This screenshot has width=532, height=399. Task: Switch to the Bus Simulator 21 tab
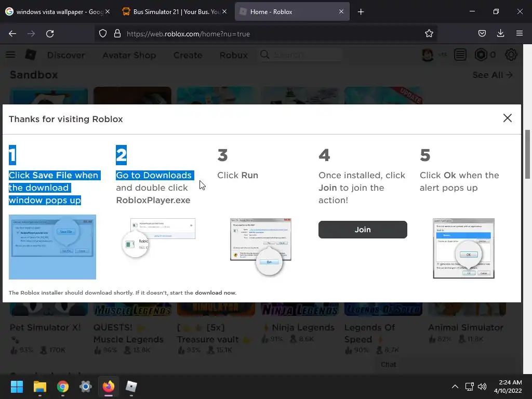171,12
